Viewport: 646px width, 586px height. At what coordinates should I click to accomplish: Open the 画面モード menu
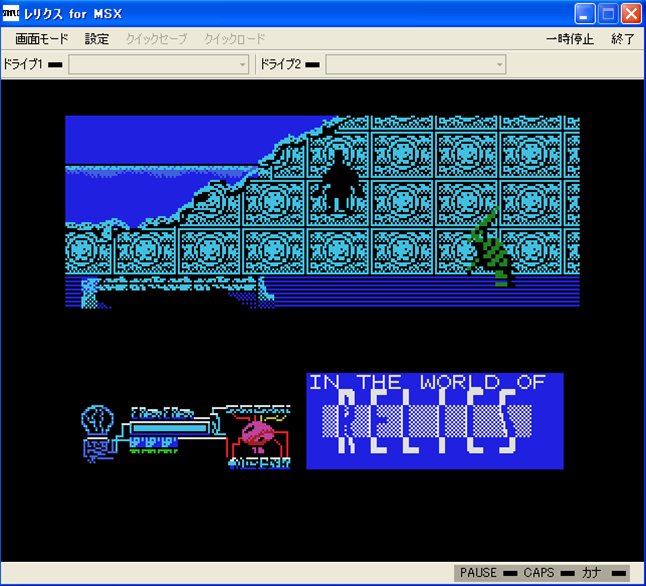[x=42, y=39]
